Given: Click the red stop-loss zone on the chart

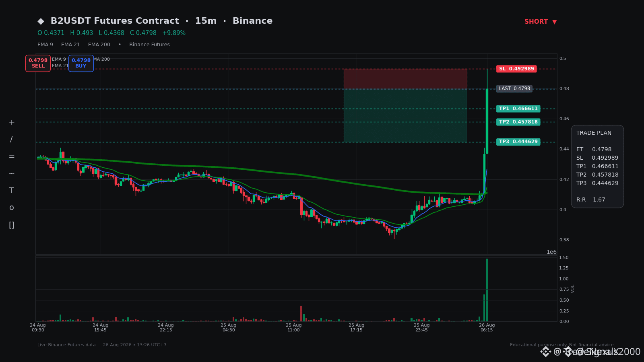Looking at the screenshot, I should [405, 79].
